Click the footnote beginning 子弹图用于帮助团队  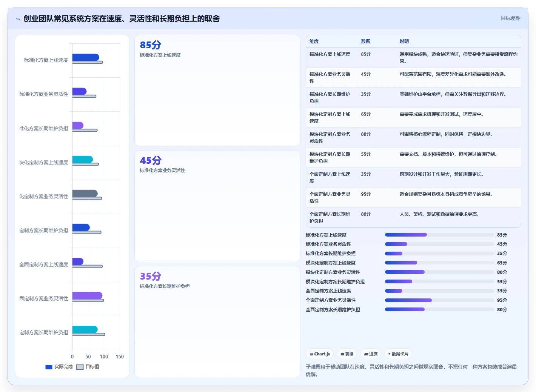point(411,370)
